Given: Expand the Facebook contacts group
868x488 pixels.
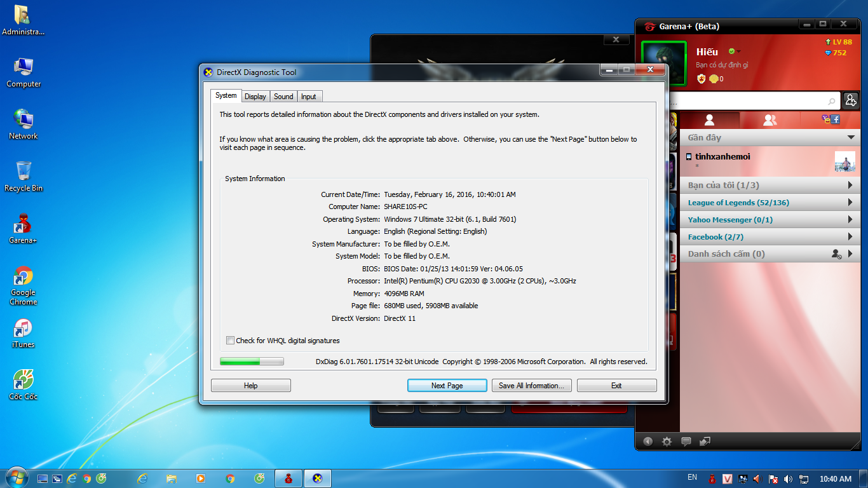Looking at the screenshot, I should point(850,237).
